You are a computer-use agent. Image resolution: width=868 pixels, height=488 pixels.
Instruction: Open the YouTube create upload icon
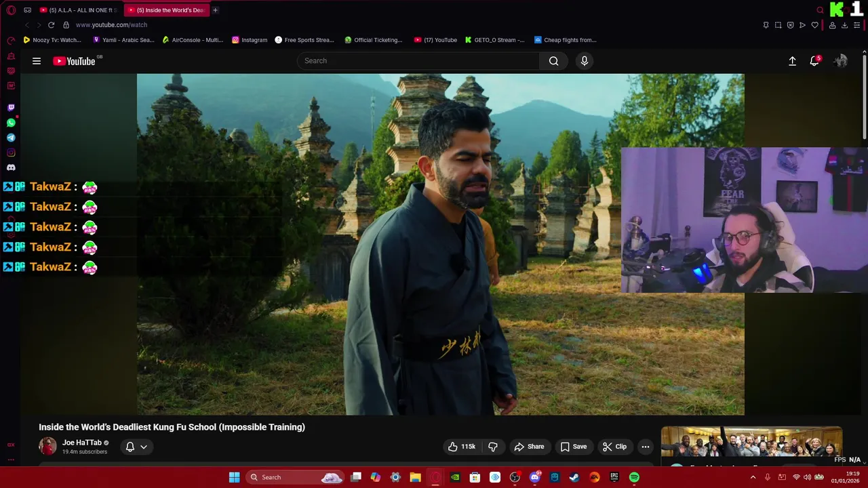(x=792, y=61)
